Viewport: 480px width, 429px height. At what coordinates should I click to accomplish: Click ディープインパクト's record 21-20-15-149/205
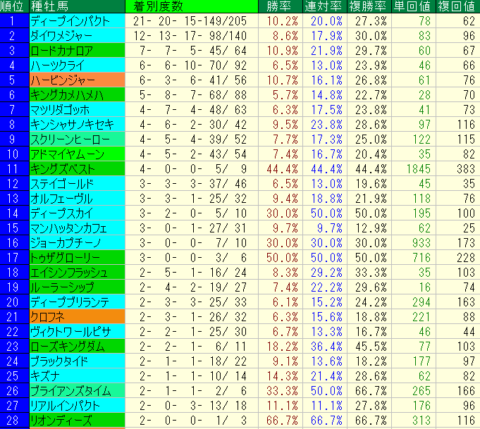(x=190, y=21)
